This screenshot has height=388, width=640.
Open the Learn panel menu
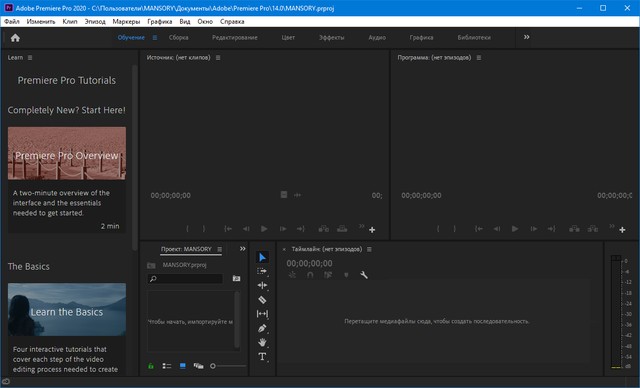30,58
